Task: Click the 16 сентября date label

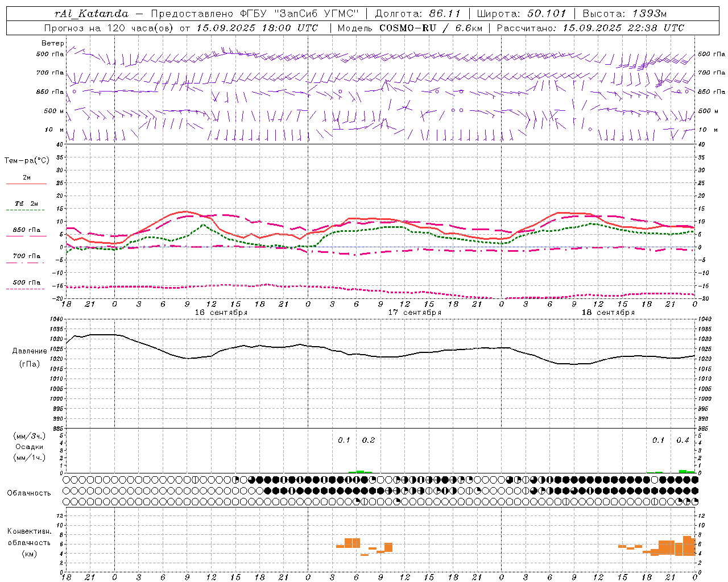Action: coord(221,312)
